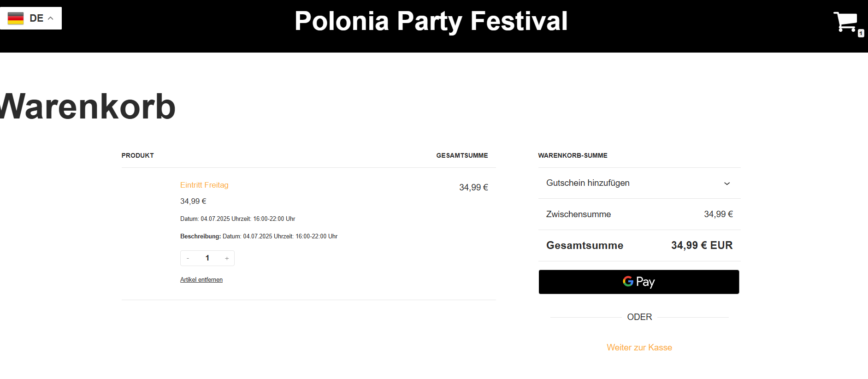
Task: Click the Warenkorb page heading
Action: [88, 107]
